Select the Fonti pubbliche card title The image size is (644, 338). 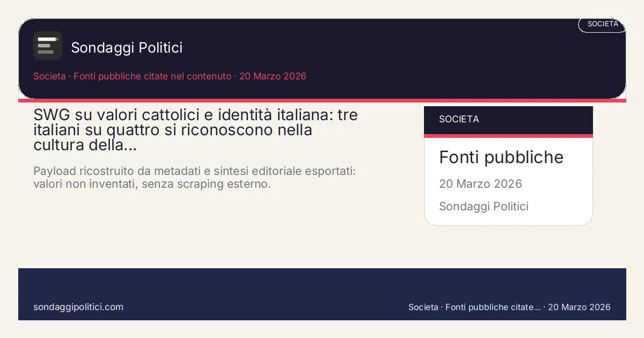pos(501,157)
